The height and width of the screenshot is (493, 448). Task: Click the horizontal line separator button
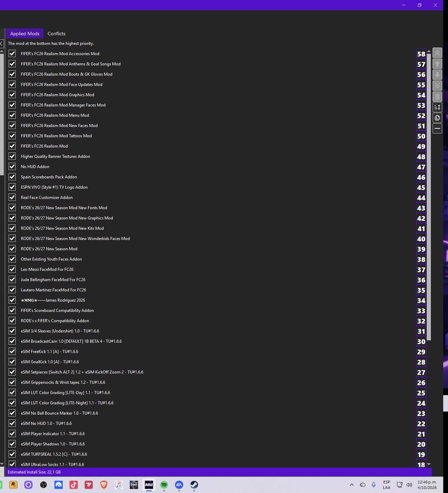437,129
